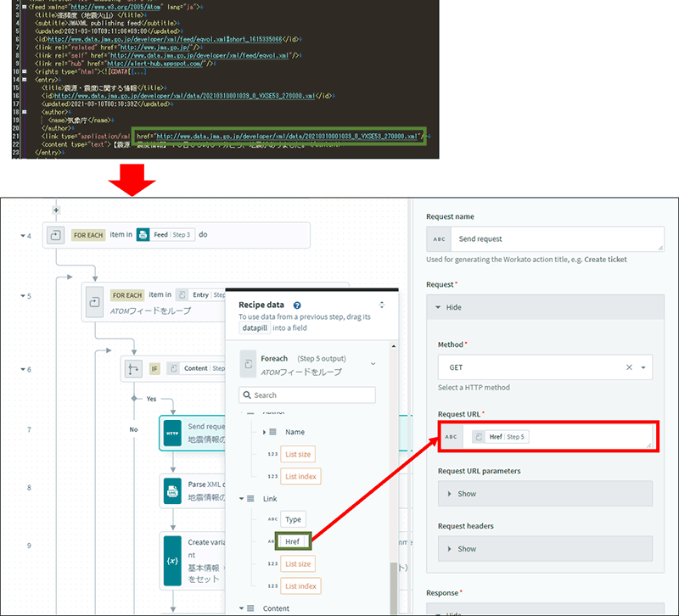Click the For Each loop icon on step 4
Image resolution: width=679 pixels, height=616 pixels.
(x=55, y=235)
